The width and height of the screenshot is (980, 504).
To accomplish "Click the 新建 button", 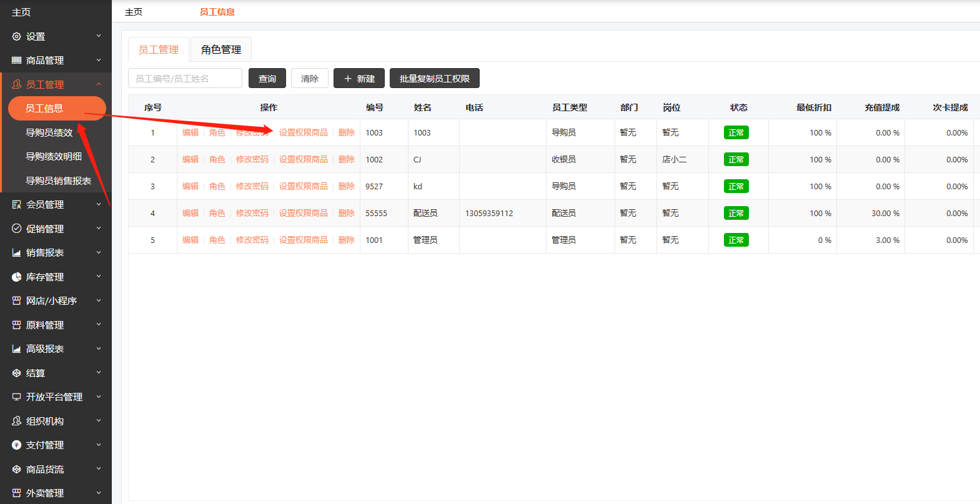I will tap(359, 79).
